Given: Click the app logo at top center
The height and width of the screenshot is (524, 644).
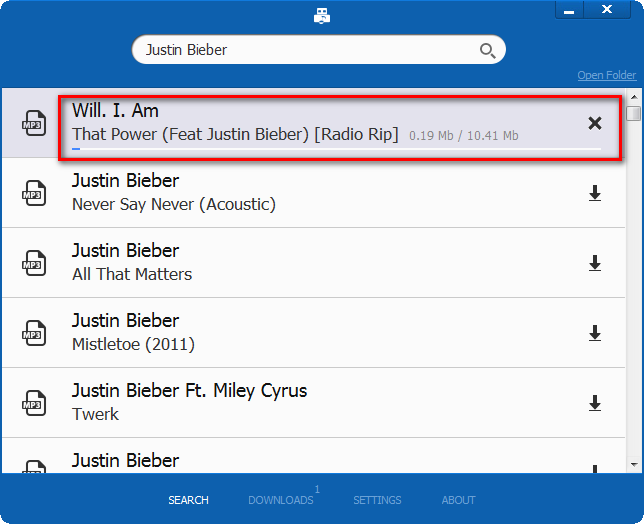Looking at the screenshot, I should [x=322, y=16].
